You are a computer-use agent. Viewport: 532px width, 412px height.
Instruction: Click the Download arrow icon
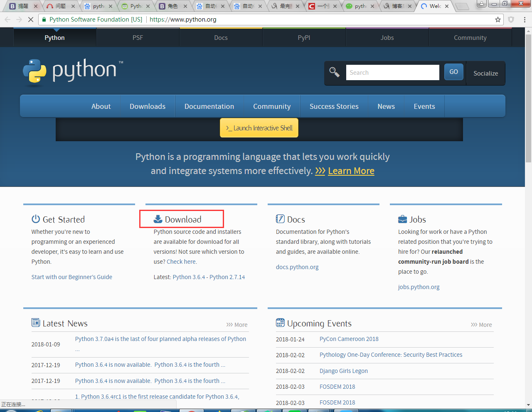click(158, 219)
